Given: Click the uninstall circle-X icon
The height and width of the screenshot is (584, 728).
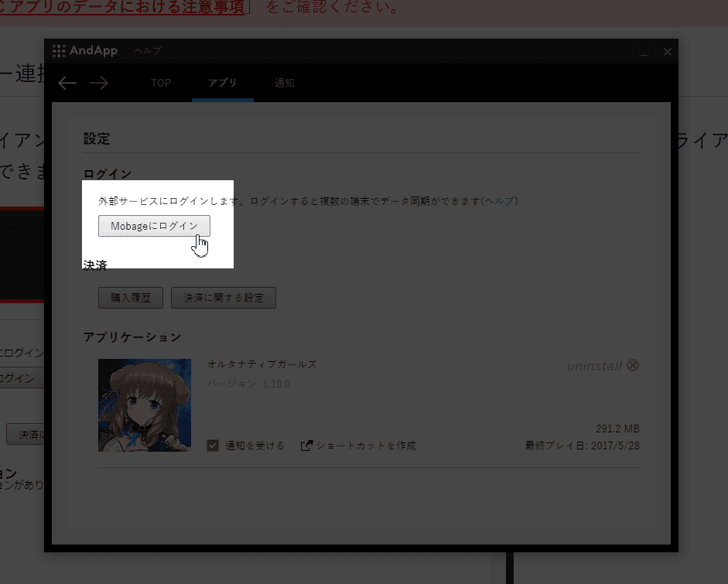Looking at the screenshot, I should coord(633,365).
